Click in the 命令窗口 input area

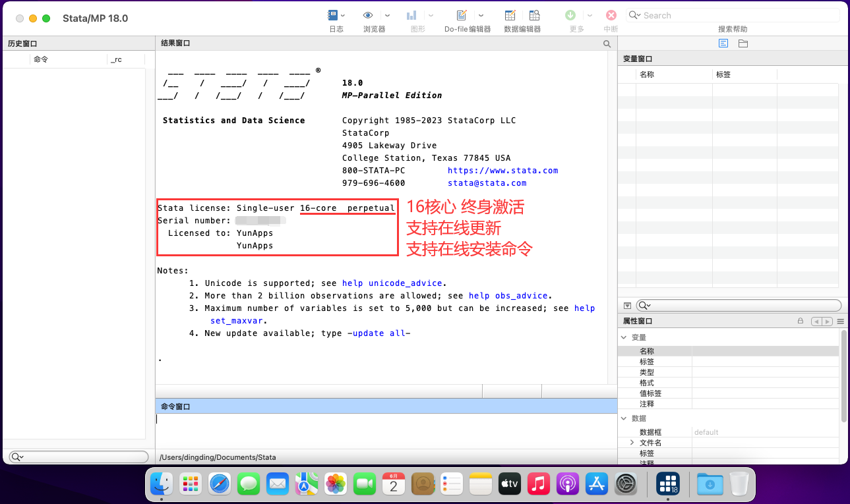[x=386, y=431]
